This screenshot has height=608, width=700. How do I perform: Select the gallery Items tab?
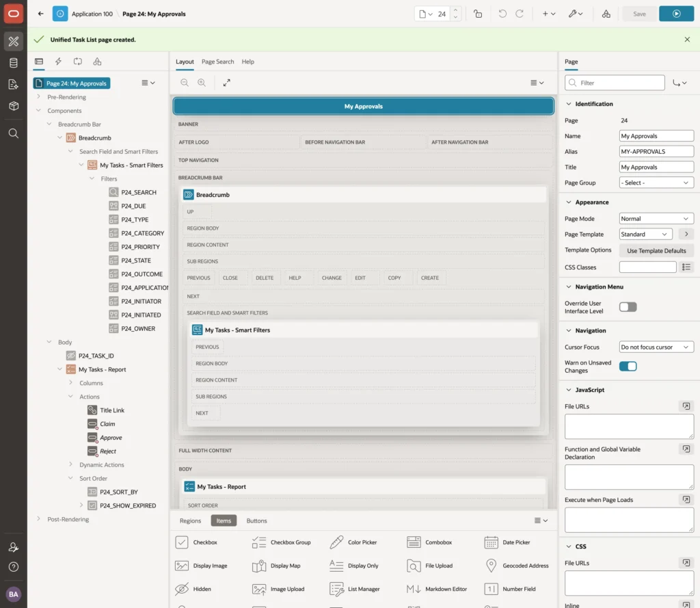224,521
